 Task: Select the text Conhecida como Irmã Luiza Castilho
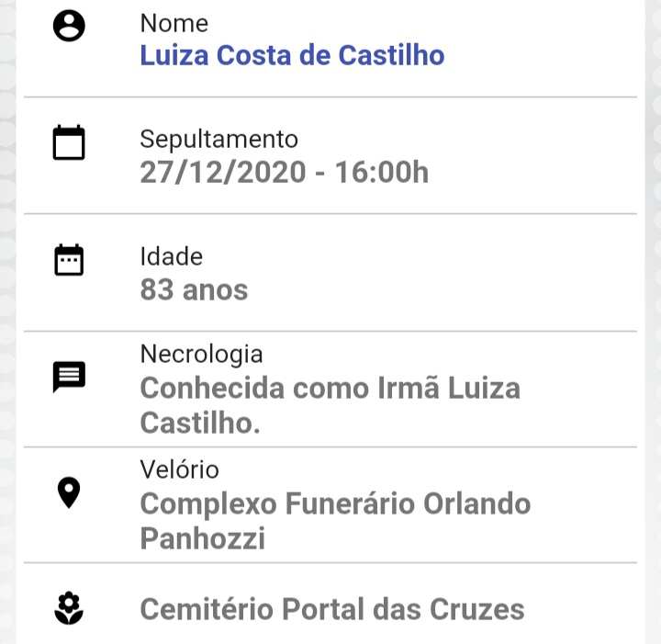coord(330,405)
